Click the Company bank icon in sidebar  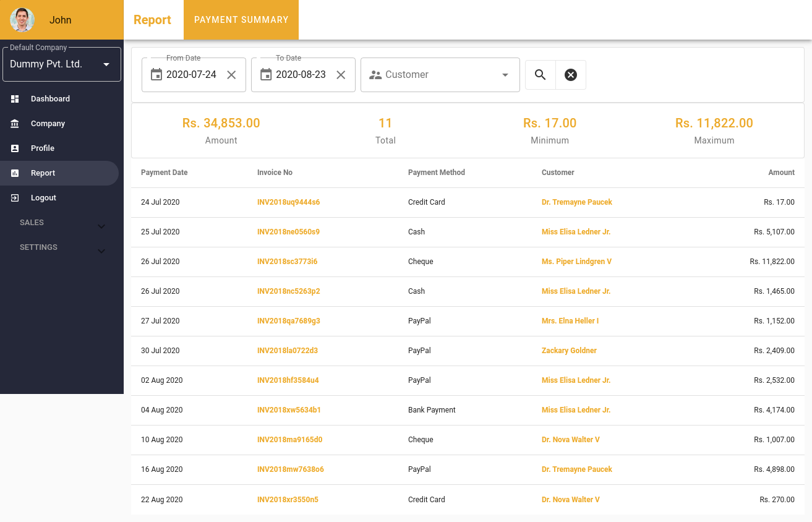[x=15, y=124]
